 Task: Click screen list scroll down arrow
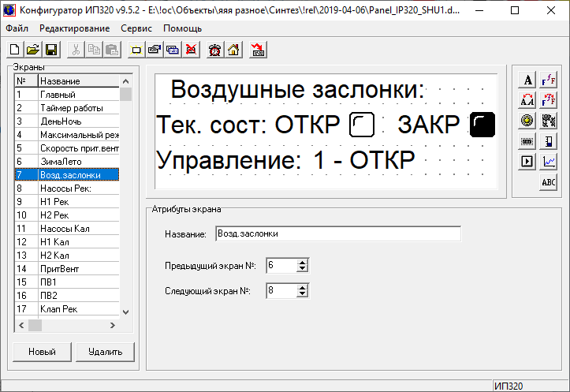[x=126, y=312]
